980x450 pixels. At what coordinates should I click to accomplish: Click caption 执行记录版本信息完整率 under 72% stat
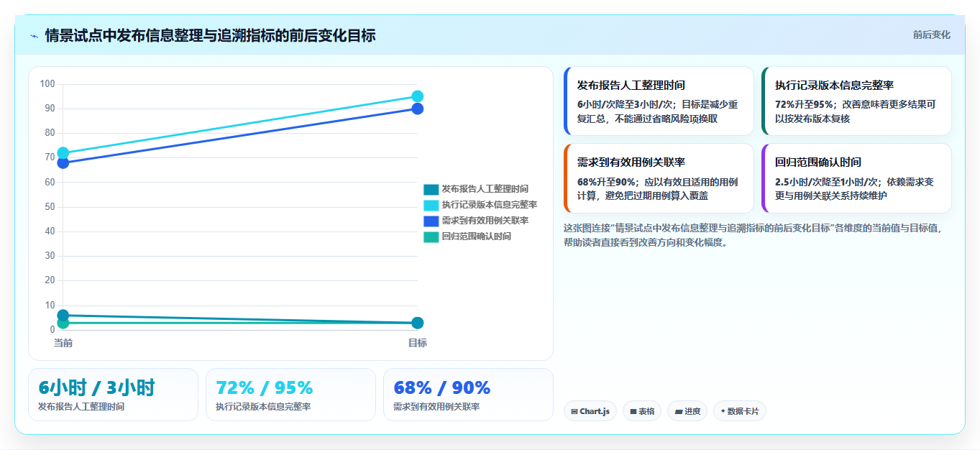tap(263, 407)
